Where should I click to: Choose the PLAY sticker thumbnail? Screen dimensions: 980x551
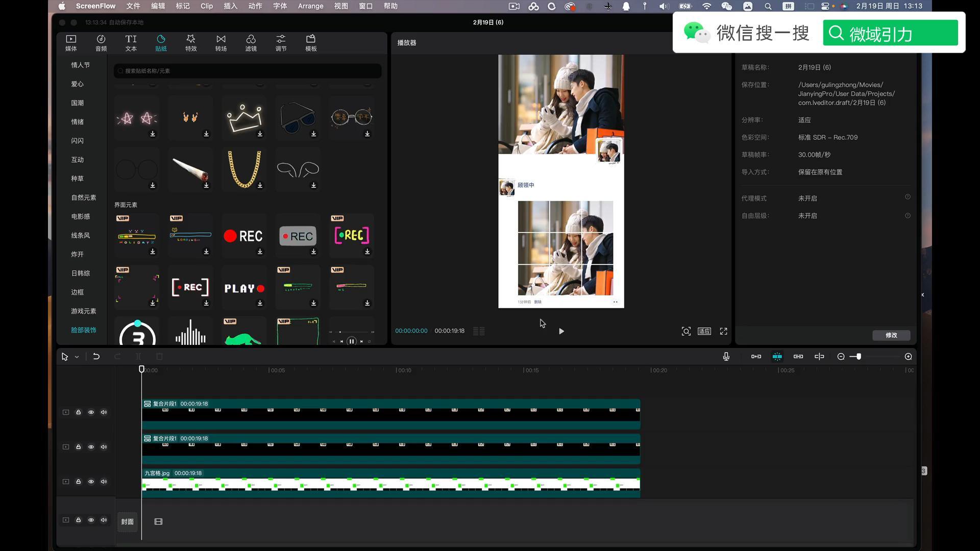point(244,287)
